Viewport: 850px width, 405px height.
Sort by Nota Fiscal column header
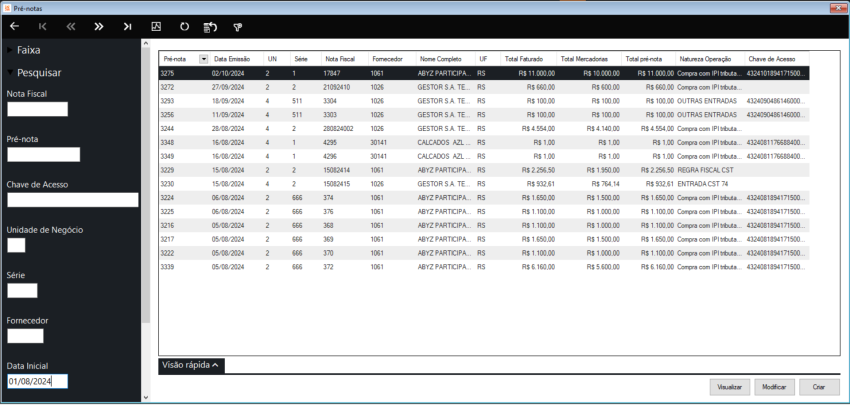[344, 59]
